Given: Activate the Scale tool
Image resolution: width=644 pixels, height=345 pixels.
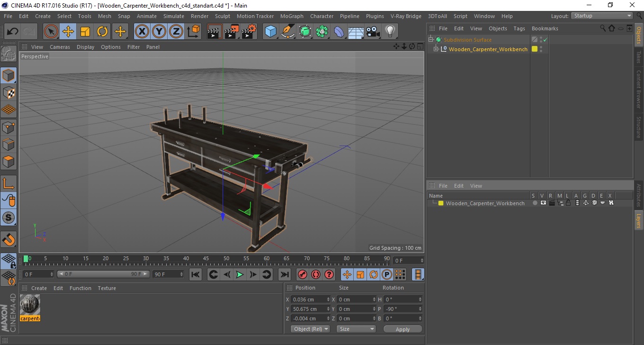Looking at the screenshot, I should [x=85, y=32].
